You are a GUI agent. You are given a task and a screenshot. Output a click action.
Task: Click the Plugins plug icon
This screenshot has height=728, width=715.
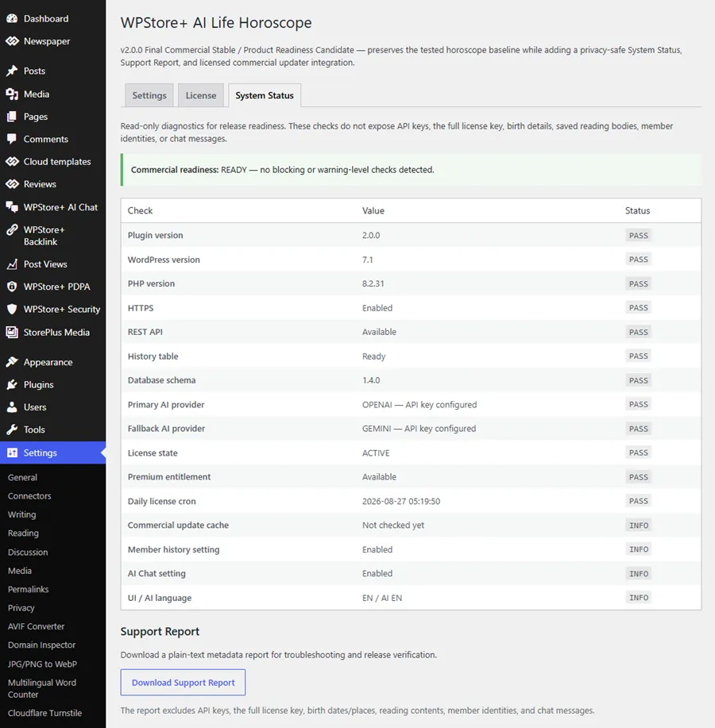point(12,385)
